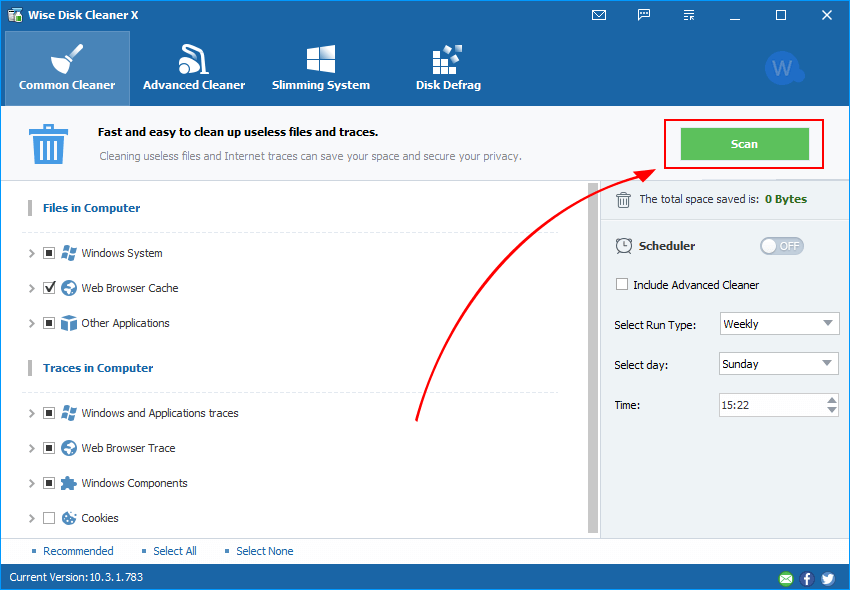The height and width of the screenshot is (590, 850).
Task: Turn on the Scheduler toggle switch
Action: tap(781, 246)
